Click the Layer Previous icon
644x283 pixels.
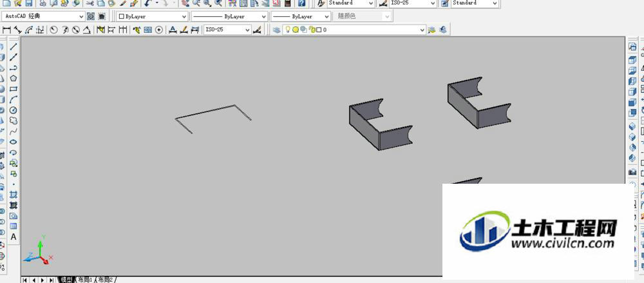coord(443,30)
